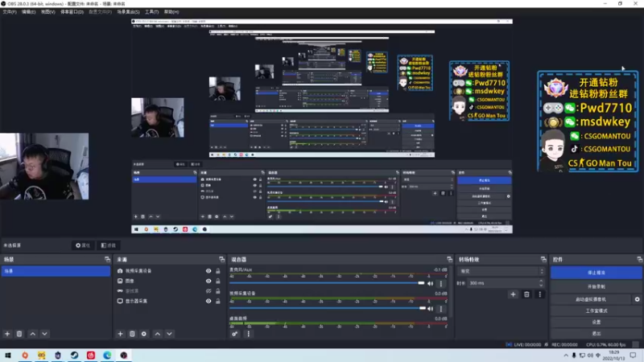The width and height of the screenshot is (644, 362).
Task: Open virtual camera settings gear icon
Action: pos(637,299)
